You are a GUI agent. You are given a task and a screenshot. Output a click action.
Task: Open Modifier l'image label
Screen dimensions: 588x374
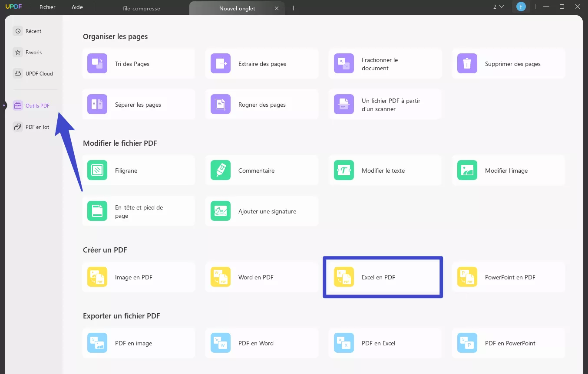[506, 171]
